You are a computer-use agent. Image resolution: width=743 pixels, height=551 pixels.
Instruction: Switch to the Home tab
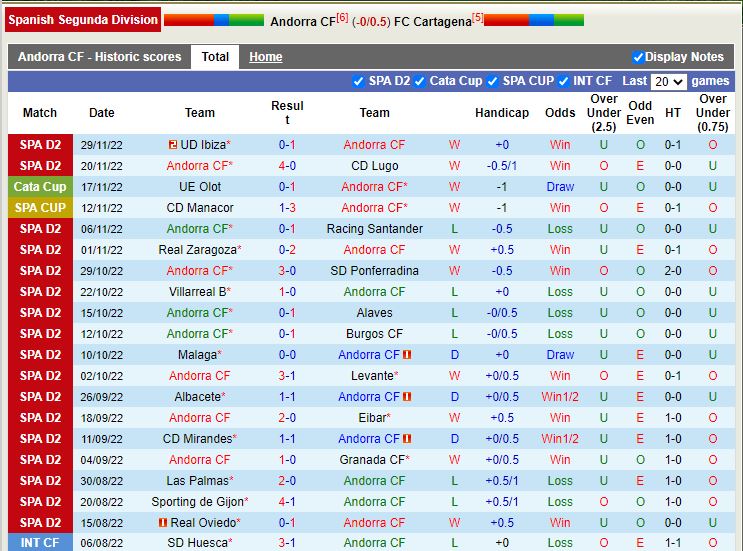point(265,57)
